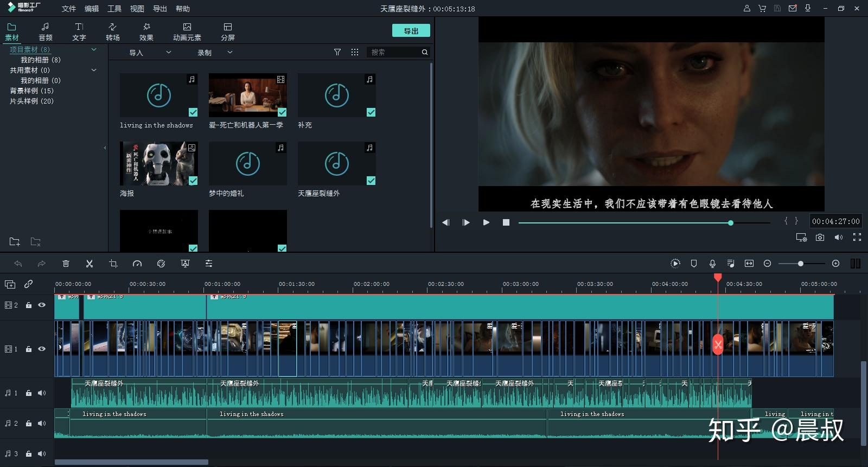This screenshot has width=868, height=467.
Task: Click the preview volume speaker icon
Action: point(839,238)
